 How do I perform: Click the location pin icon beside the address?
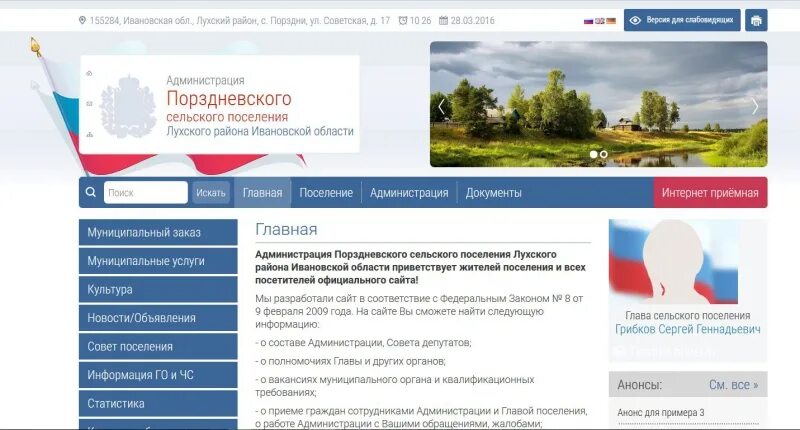click(x=82, y=20)
